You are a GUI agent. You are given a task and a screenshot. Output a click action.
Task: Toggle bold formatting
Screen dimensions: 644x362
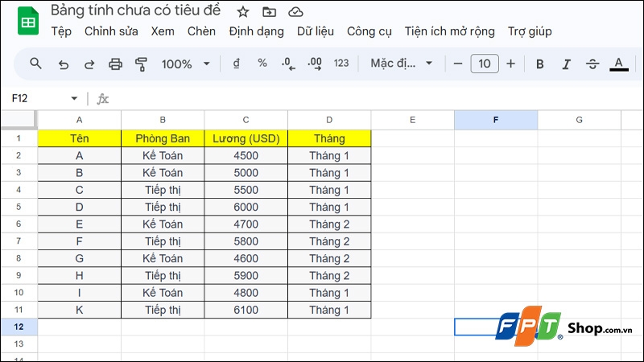pos(539,64)
